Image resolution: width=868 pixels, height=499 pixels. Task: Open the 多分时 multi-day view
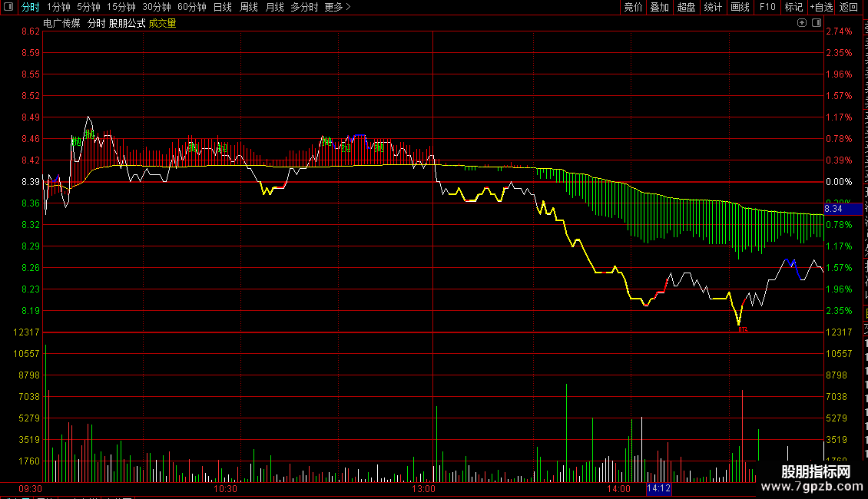tap(304, 7)
